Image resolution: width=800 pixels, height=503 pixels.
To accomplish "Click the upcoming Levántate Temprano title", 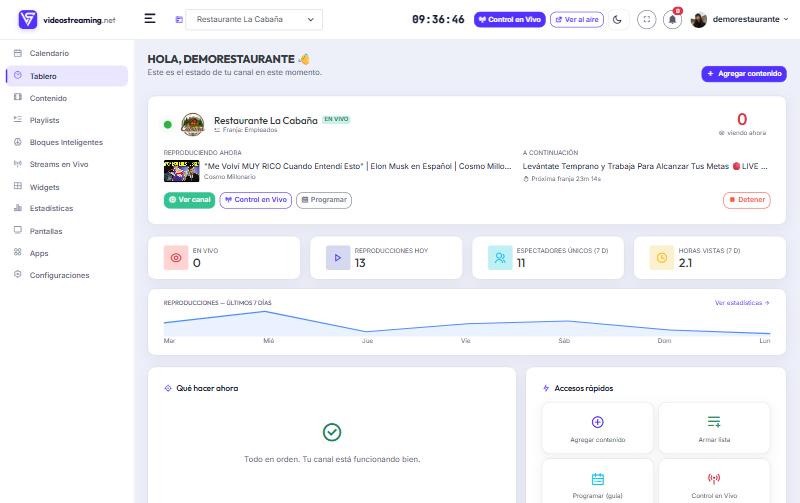I will click(x=645, y=166).
